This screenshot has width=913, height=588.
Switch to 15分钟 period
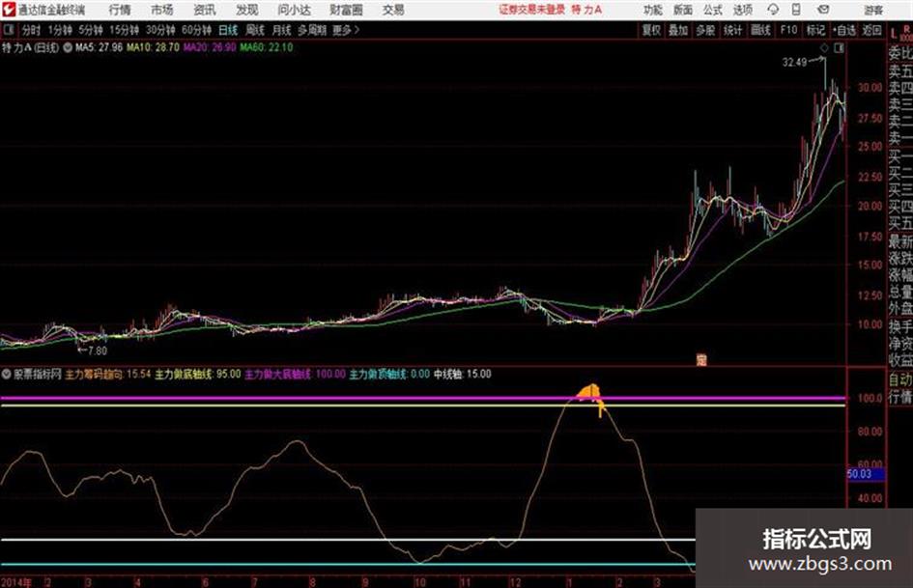(124, 30)
